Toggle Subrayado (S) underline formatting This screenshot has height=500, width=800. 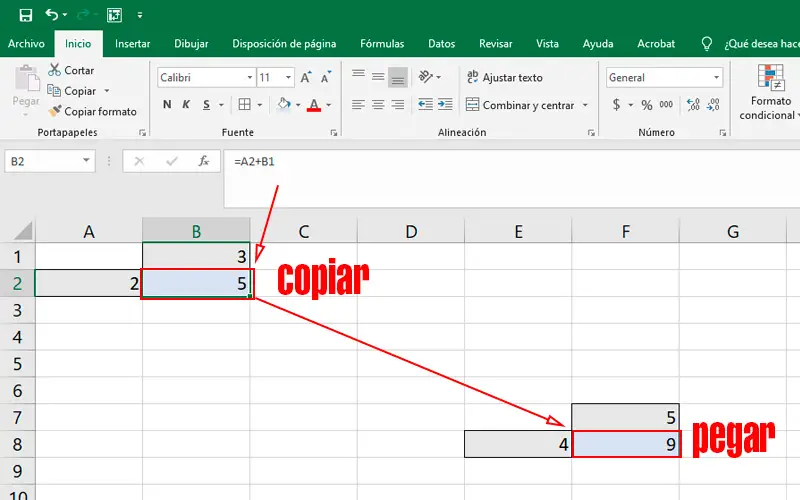pos(206,105)
